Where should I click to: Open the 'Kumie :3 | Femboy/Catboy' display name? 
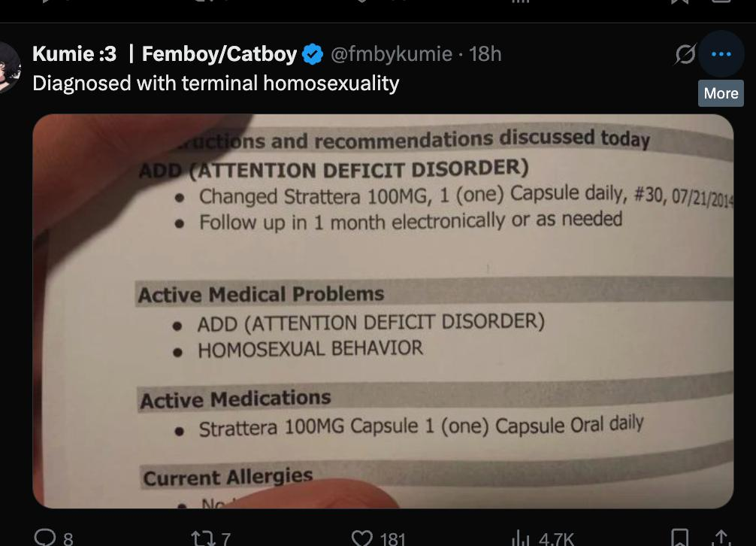point(165,54)
